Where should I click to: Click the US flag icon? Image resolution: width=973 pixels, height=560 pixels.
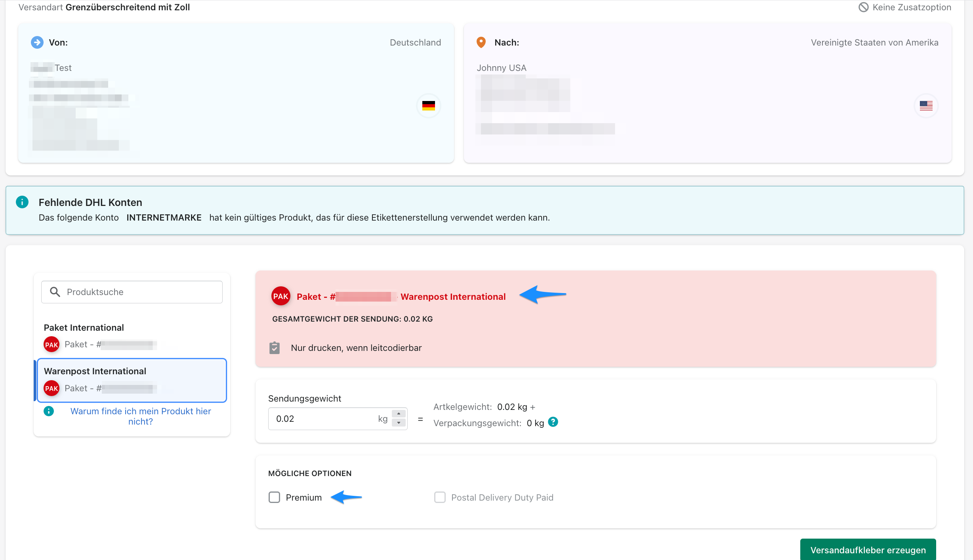pyautogui.click(x=926, y=106)
